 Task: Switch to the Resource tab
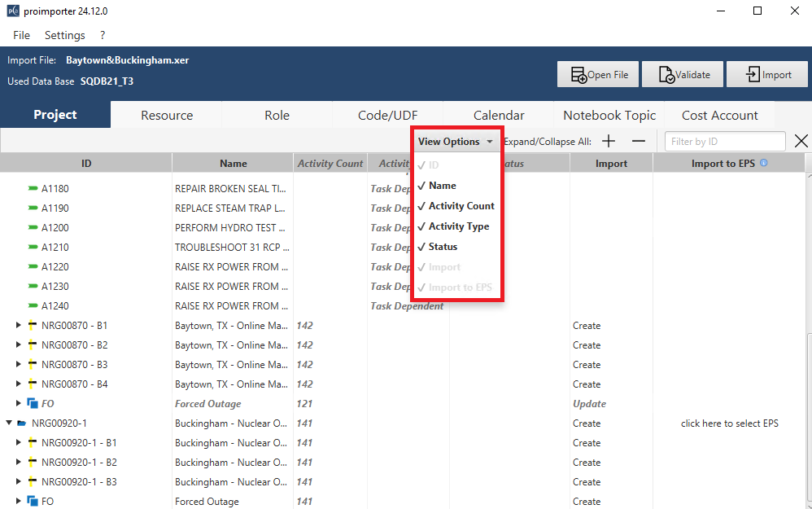(x=167, y=116)
